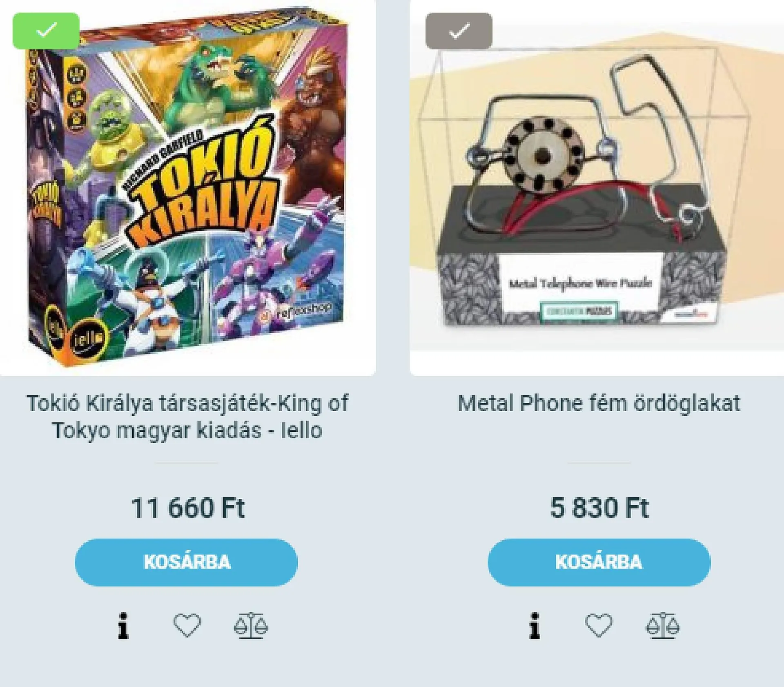784x687 pixels.
Task: Add Tokió Királya to wishlist with heart
Action: (187, 625)
